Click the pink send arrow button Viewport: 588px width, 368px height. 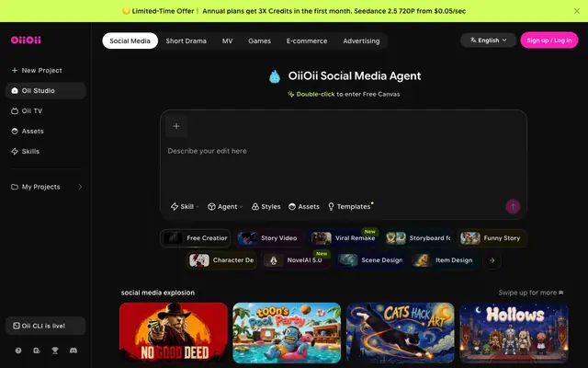(513, 206)
